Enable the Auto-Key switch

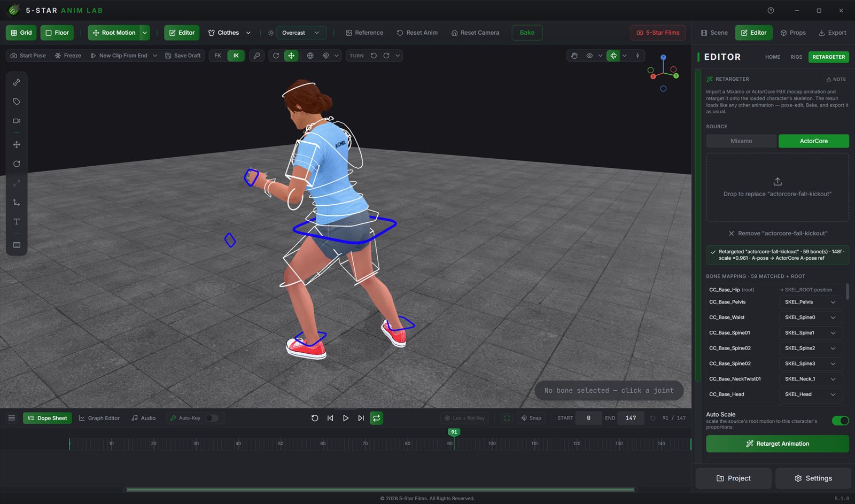click(x=212, y=418)
